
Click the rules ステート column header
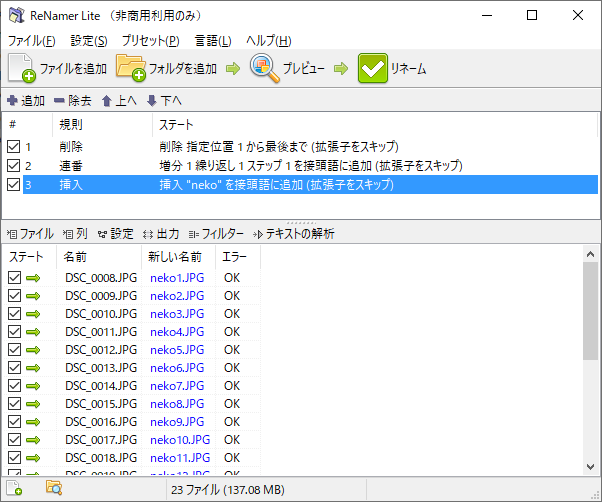[375, 124]
